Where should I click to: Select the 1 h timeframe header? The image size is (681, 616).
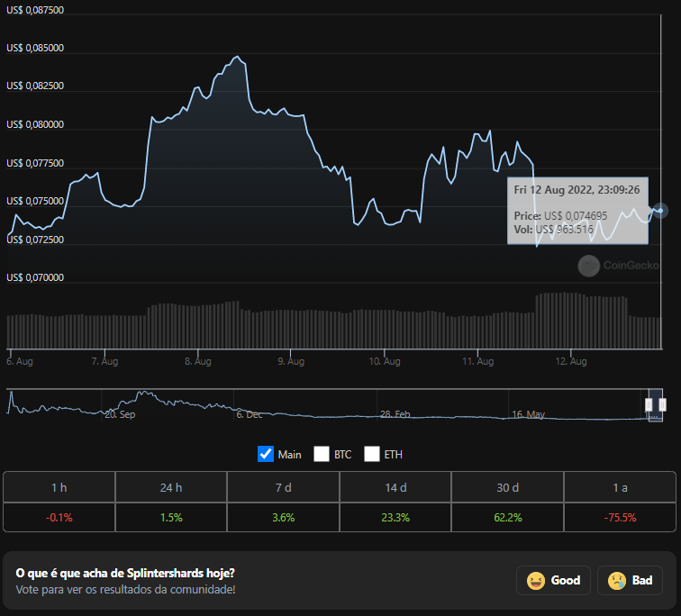(x=59, y=487)
